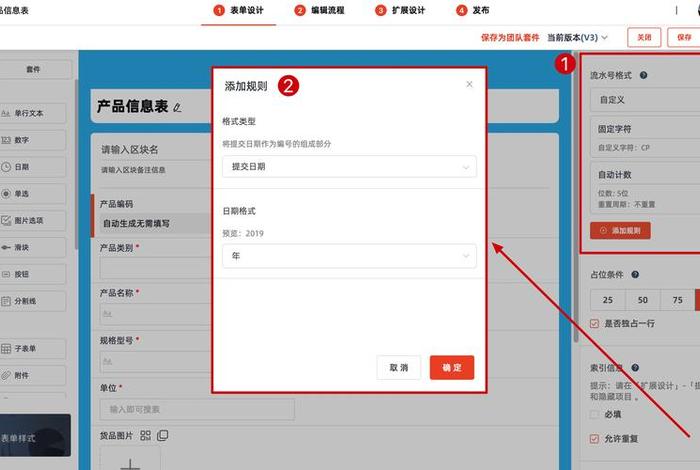Click copy icon beside 货品图片
This screenshot has width=700, height=470.
click(x=162, y=436)
